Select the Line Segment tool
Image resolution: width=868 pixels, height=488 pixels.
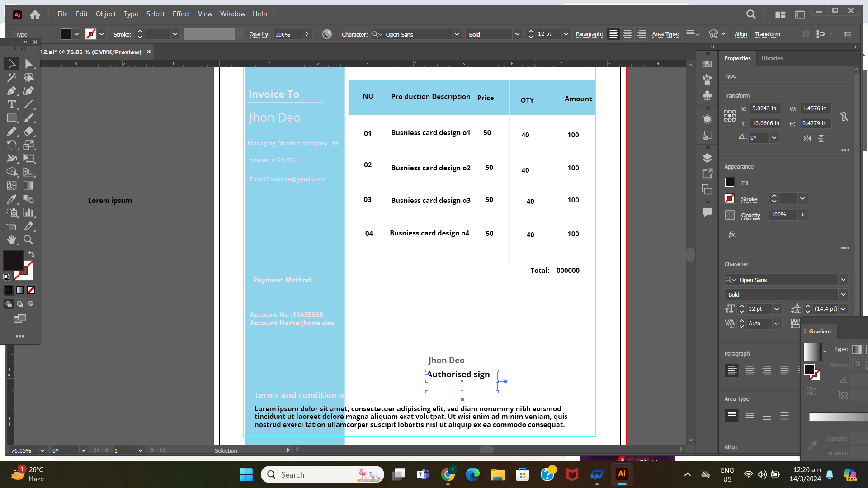[x=29, y=104]
